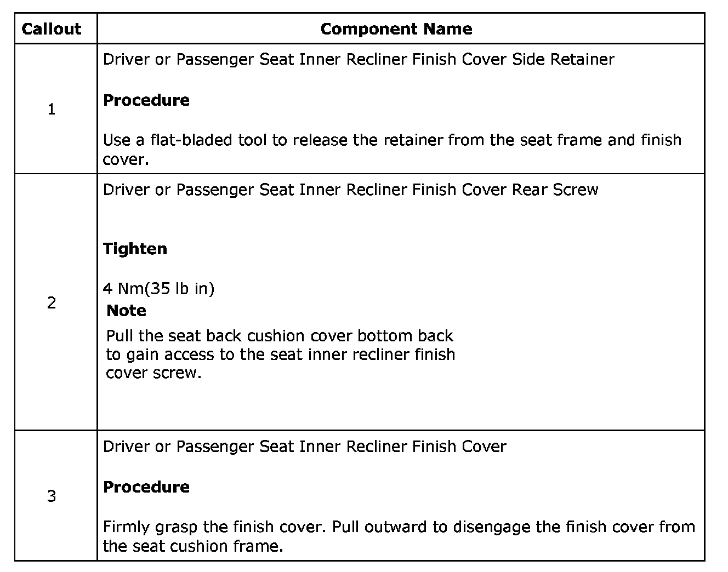The width and height of the screenshot is (728, 572).
Task: Click the Tighten heading
Action: coord(135,249)
